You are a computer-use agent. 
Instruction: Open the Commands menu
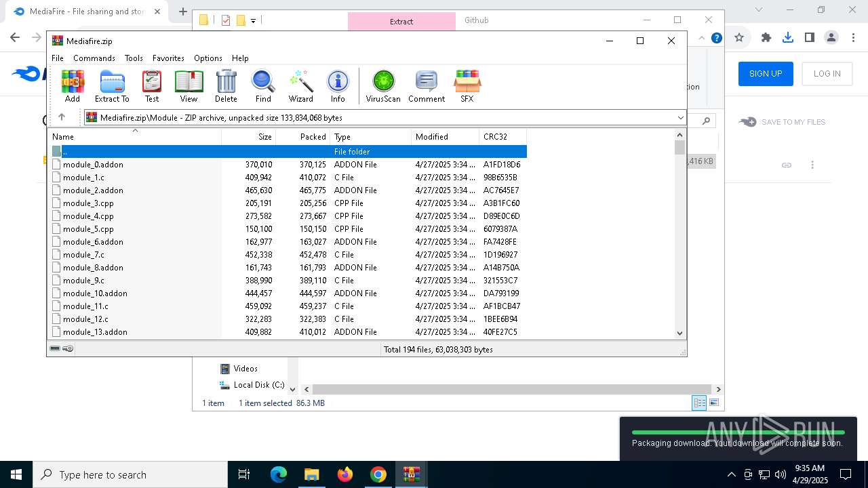click(x=94, y=58)
